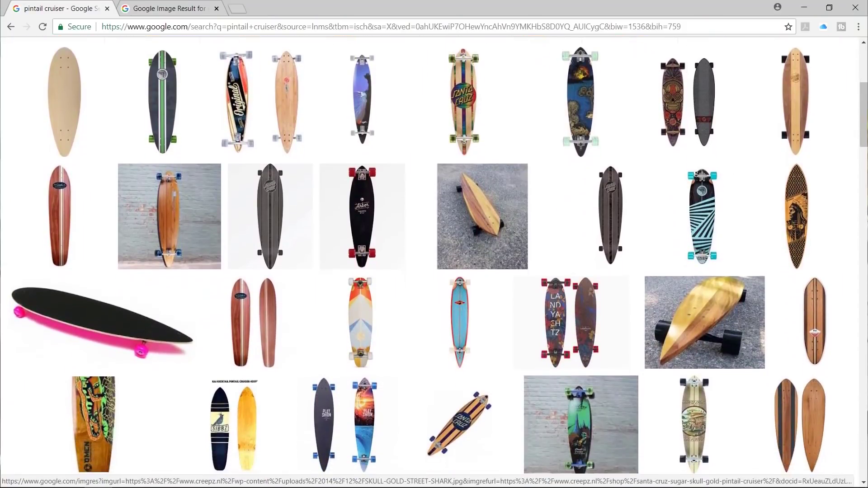This screenshot has width=868, height=488.
Task: Open the Toby extension icon
Action: (x=842, y=27)
